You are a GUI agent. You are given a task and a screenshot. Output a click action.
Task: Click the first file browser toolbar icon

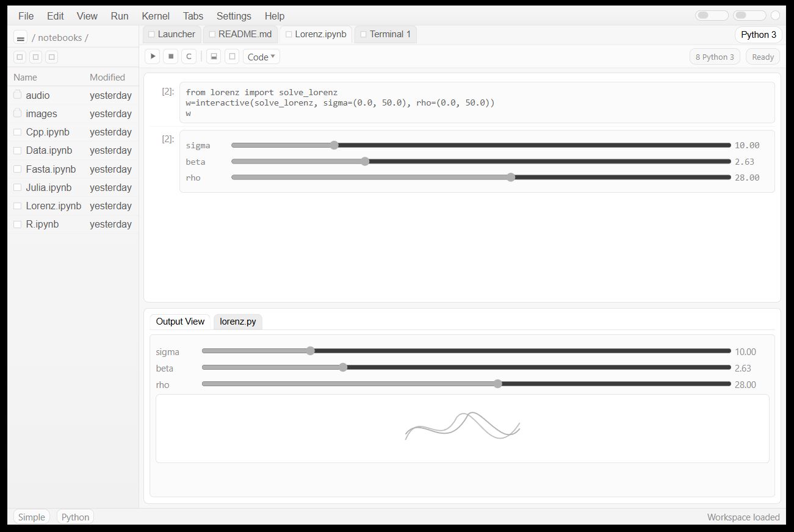(x=20, y=57)
